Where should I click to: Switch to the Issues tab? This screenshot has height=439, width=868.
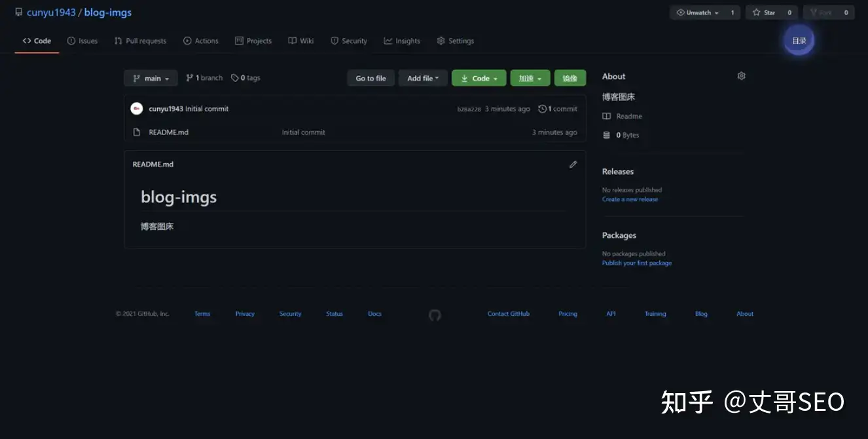pos(82,41)
